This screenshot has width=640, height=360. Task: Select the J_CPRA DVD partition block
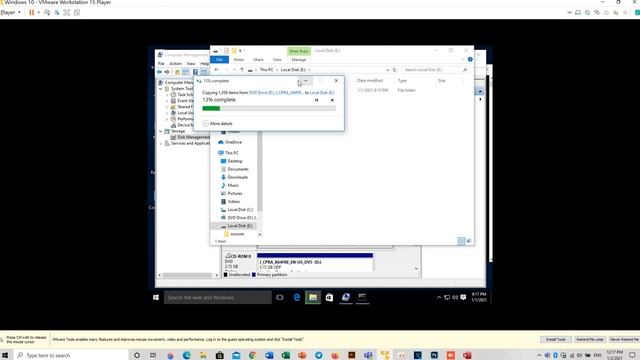(315, 262)
